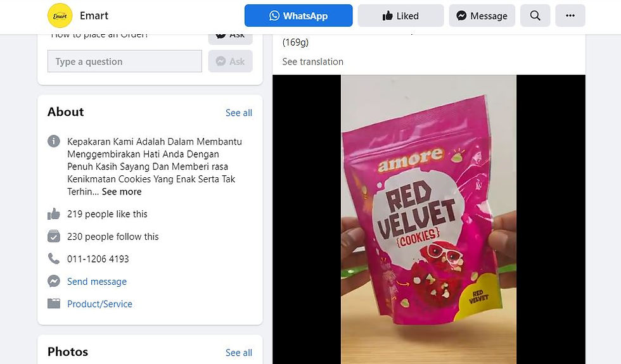Open the three-dots more options menu
621x364 pixels.
[570, 15]
